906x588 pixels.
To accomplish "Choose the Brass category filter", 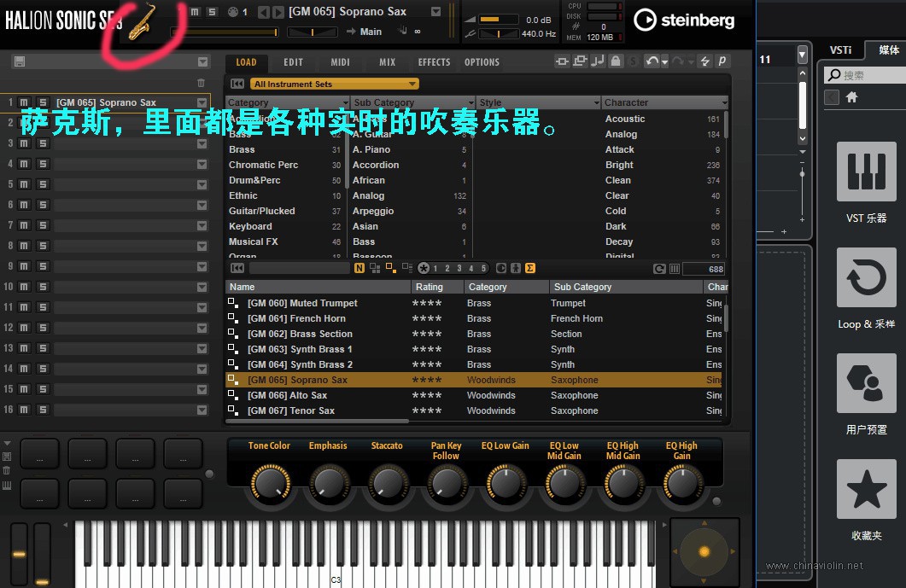I will point(285,149).
